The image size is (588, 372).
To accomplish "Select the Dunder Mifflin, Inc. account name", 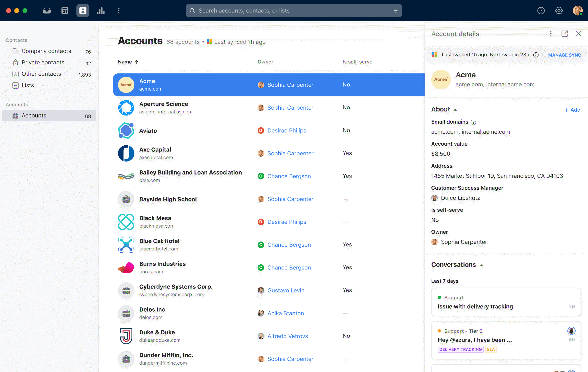I will coord(166,355).
